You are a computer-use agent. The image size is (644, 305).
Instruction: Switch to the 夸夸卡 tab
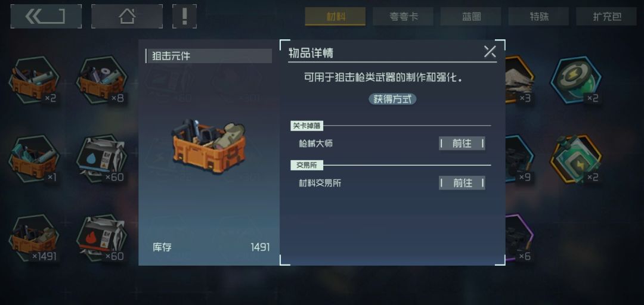click(403, 17)
